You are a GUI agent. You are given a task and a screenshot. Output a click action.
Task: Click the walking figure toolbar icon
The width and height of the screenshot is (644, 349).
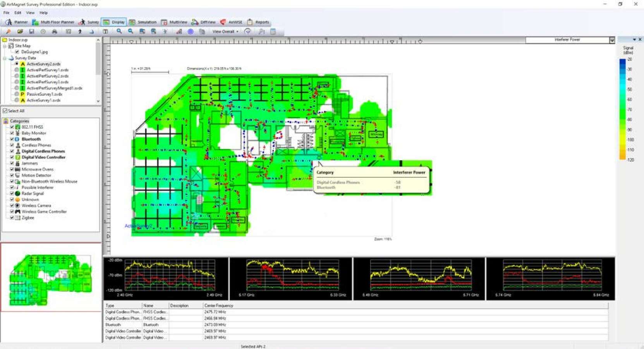80,31
